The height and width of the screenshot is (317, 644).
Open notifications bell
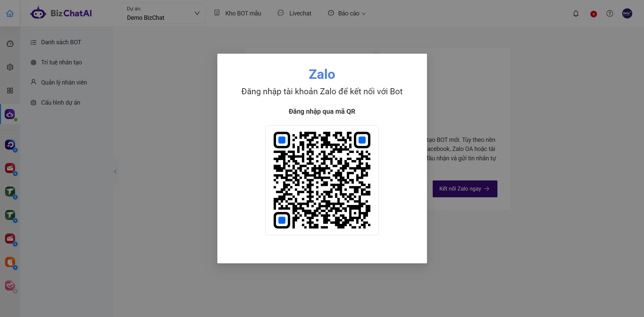(x=576, y=13)
